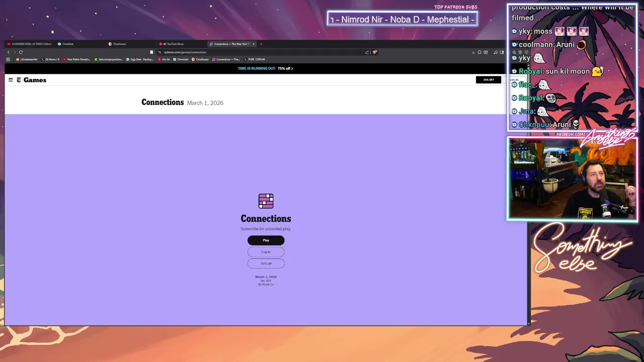
Task: Click the Brave shields icon
Action: [375, 52]
